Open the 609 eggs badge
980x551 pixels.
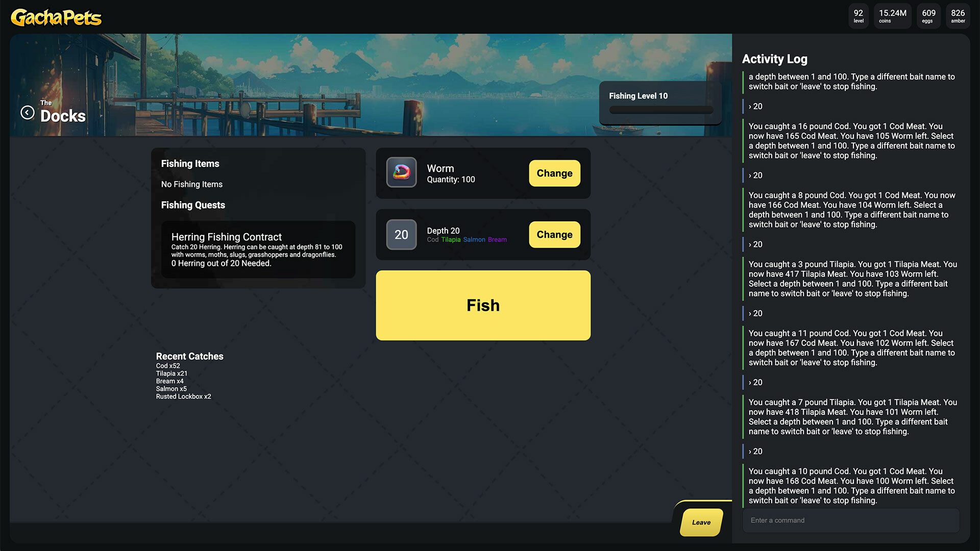point(928,16)
